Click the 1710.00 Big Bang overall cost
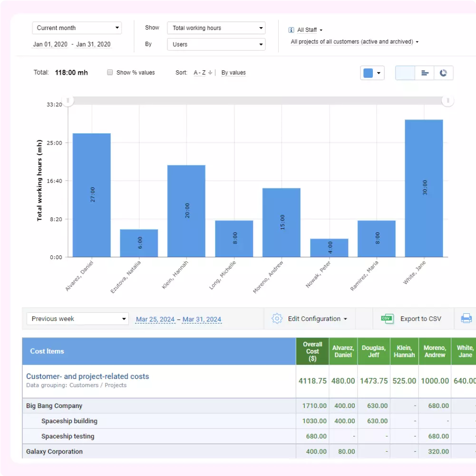 tap(314, 406)
